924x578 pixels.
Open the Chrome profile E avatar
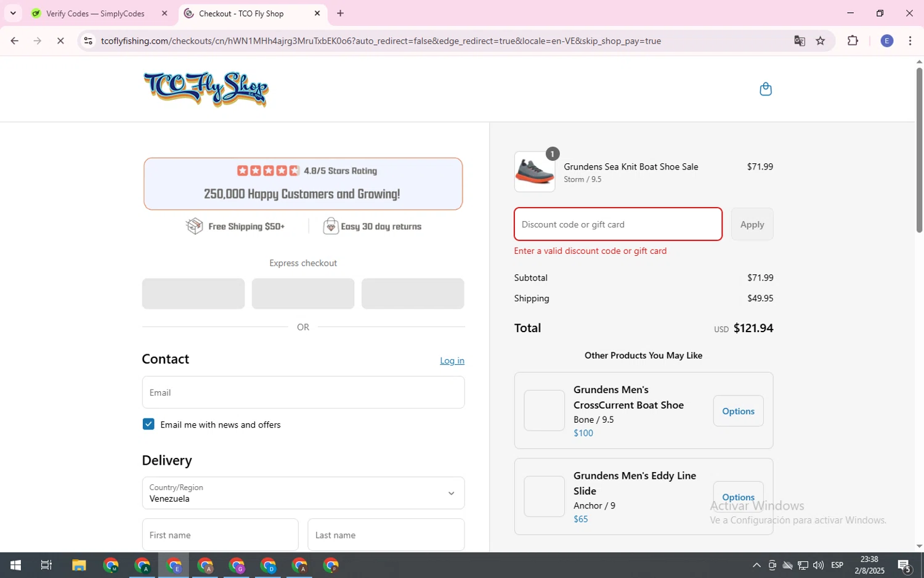tap(887, 41)
